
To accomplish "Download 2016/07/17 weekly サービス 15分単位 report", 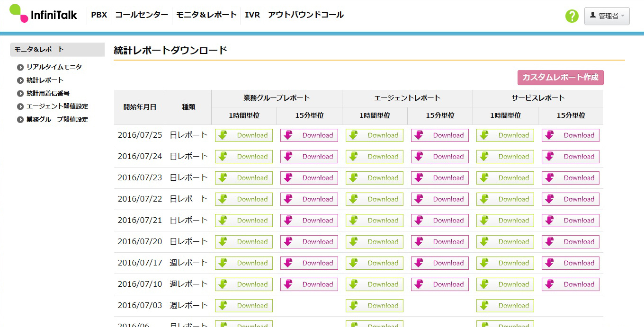I will click(571, 263).
